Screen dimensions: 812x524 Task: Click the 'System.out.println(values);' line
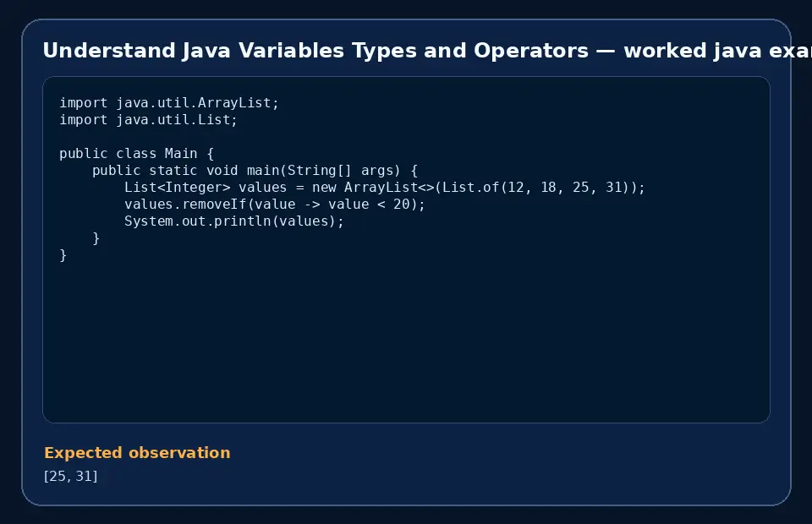tap(234, 221)
